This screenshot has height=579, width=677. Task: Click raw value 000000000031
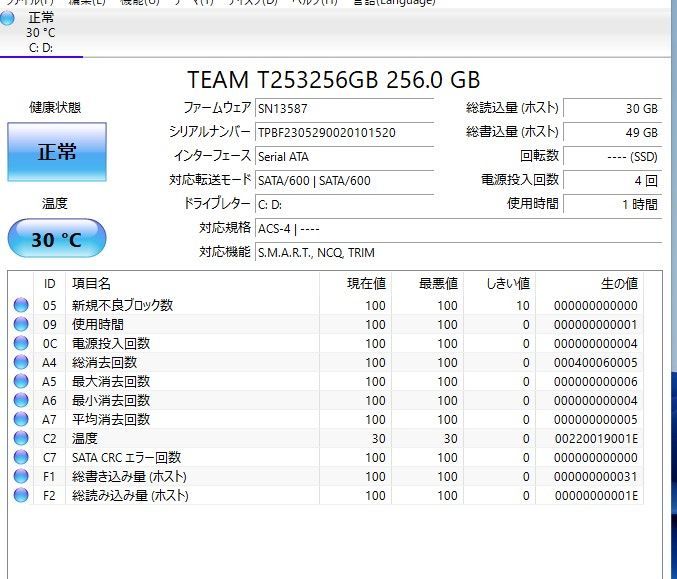tap(596, 477)
